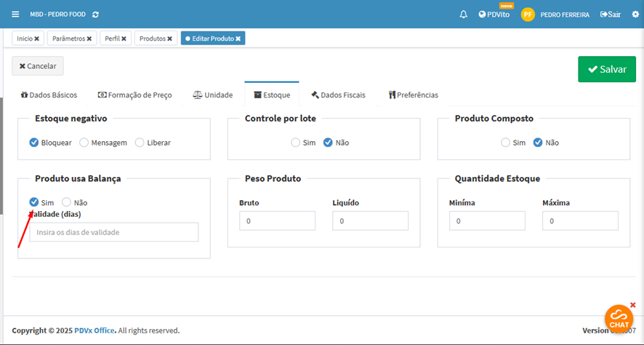Choose Sim for Produto Composto

pos(505,143)
